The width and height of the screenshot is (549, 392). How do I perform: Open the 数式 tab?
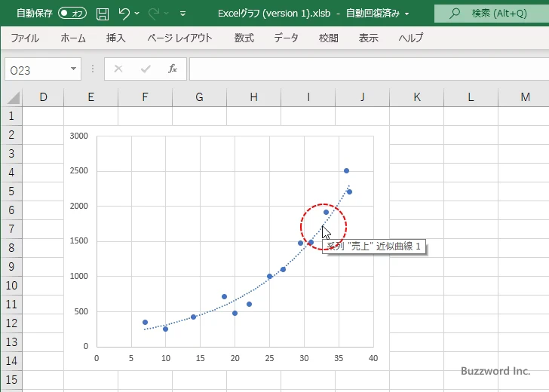tap(244, 38)
